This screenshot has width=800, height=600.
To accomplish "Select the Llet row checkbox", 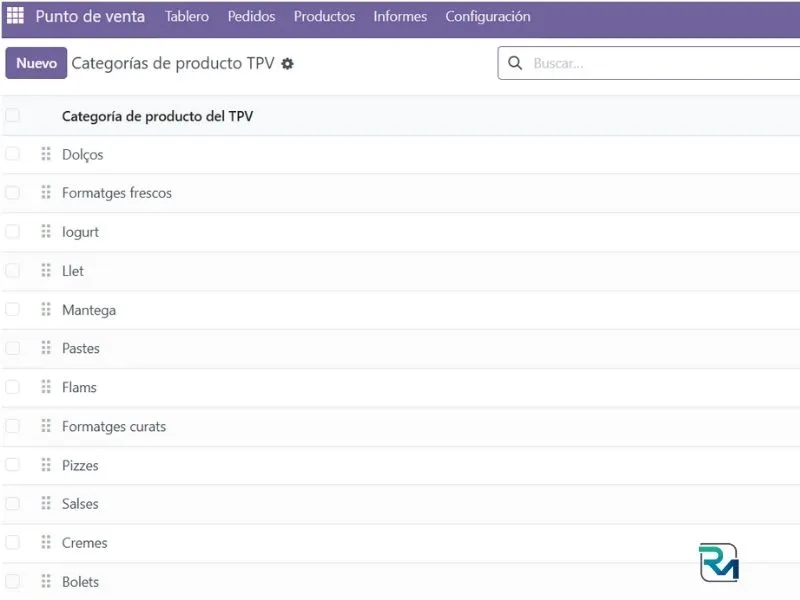I will (12, 270).
